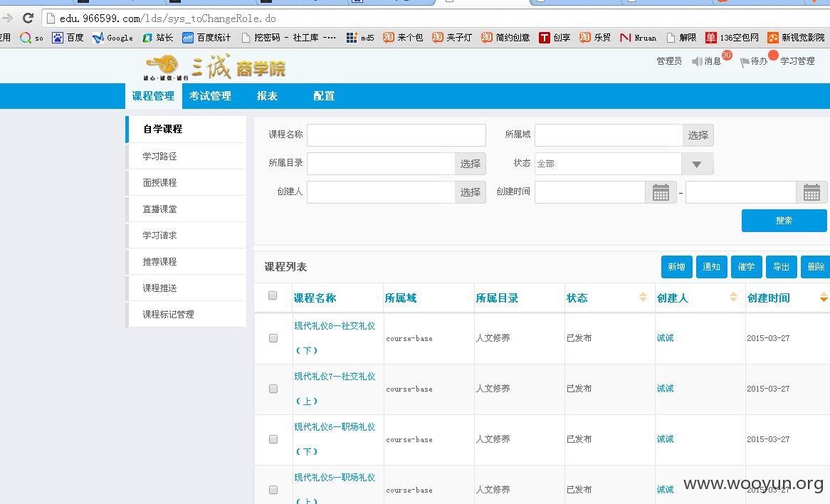Select 直播课堂 in the sidebar
Viewport: 830px width, 504px height.
tap(186, 209)
